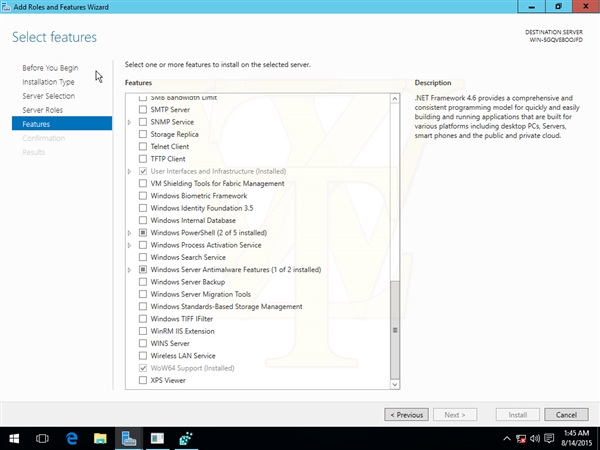Open File Explorer from the taskbar
The width and height of the screenshot is (600, 450).
(100, 438)
